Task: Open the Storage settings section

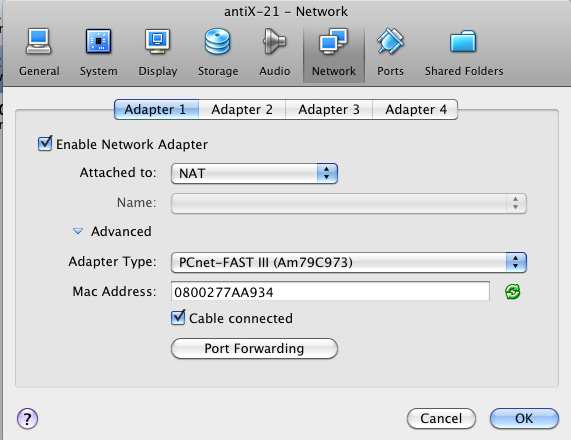Action: [x=218, y=52]
